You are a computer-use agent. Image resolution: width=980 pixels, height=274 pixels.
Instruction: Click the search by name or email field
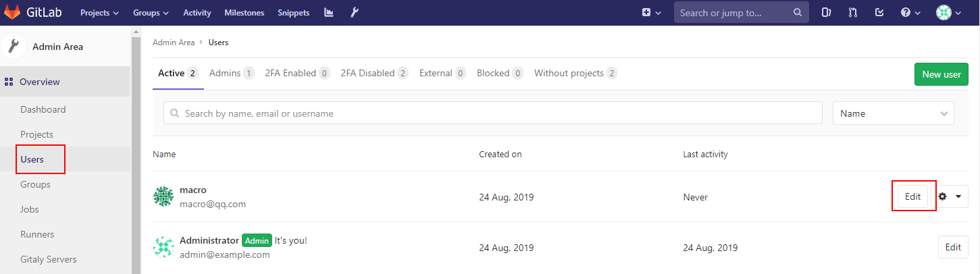point(492,113)
